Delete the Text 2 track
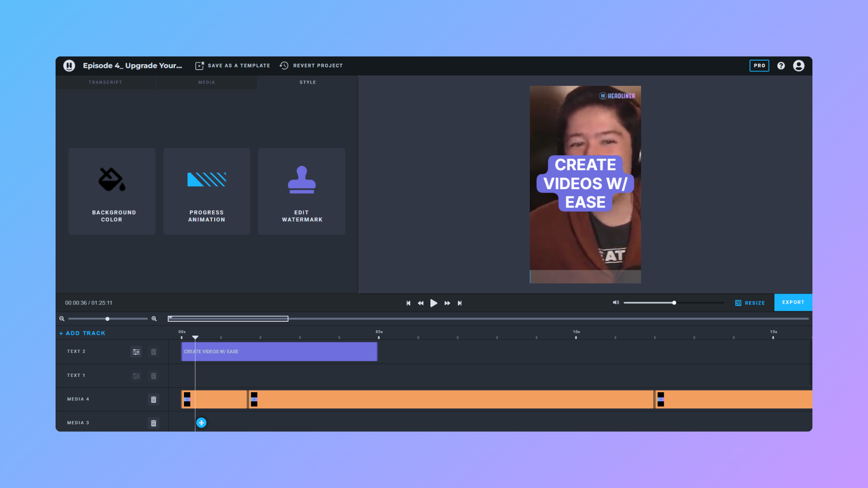 pos(154,352)
